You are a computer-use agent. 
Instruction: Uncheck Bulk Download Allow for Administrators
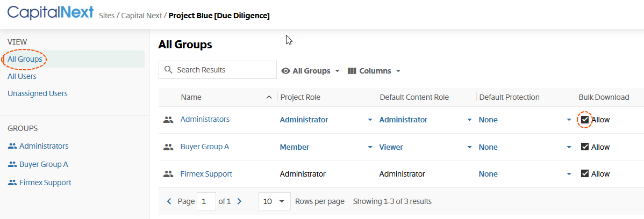pos(585,120)
